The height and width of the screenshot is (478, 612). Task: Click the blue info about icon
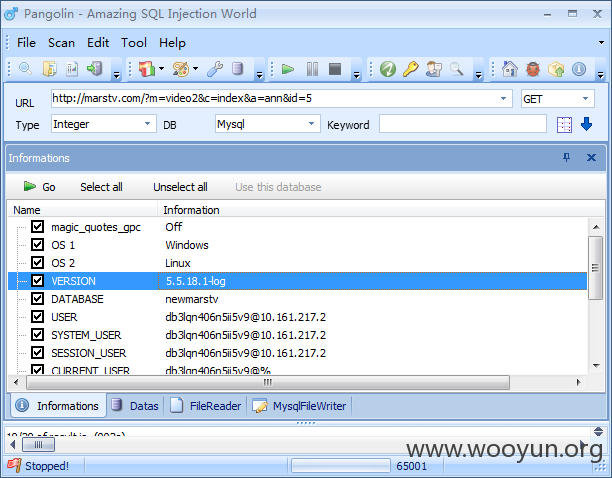[x=579, y=69]
